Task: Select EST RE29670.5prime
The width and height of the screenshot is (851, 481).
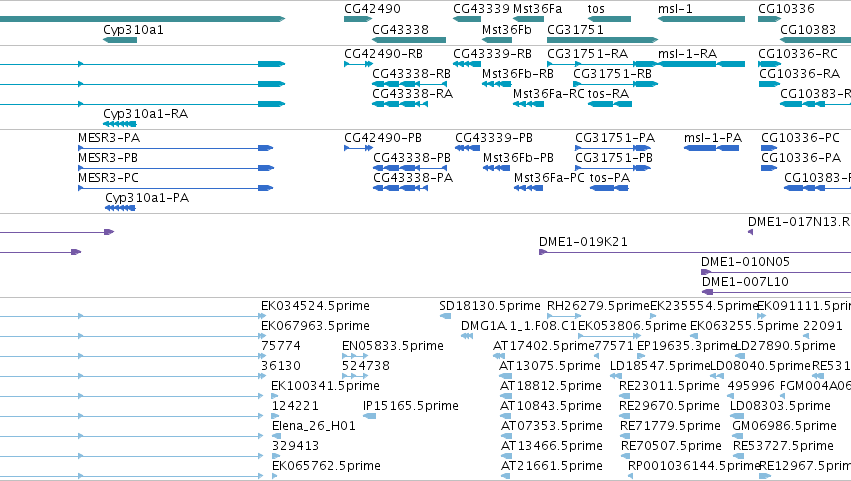Action: (625, 416)
